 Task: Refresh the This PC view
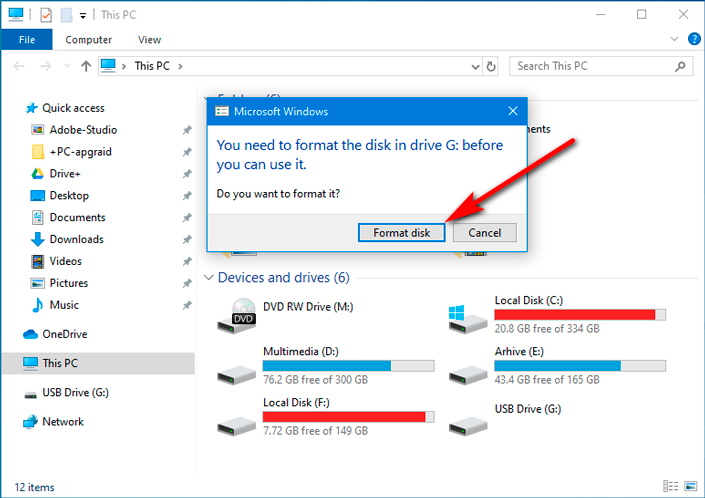(491, 67)
